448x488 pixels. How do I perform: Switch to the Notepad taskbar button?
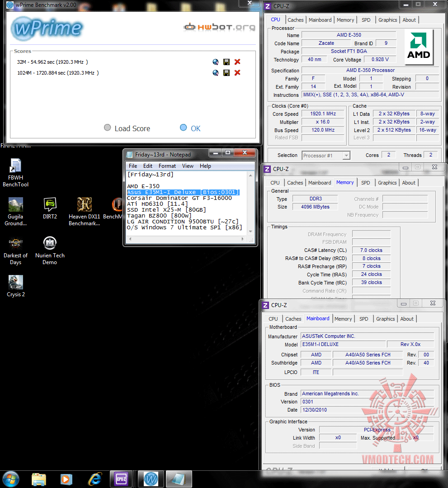click(x=179, y=479)
